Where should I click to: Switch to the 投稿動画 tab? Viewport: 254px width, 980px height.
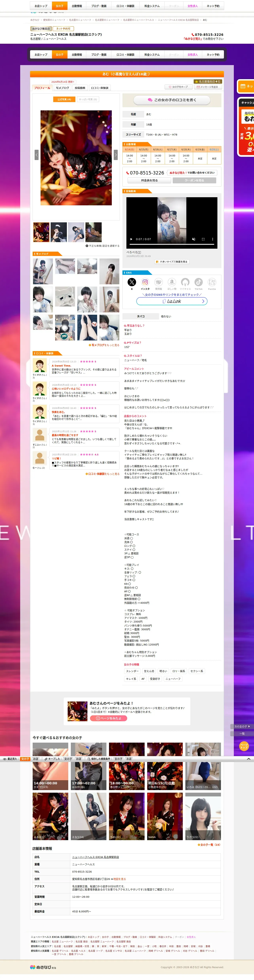coord(80,88)
